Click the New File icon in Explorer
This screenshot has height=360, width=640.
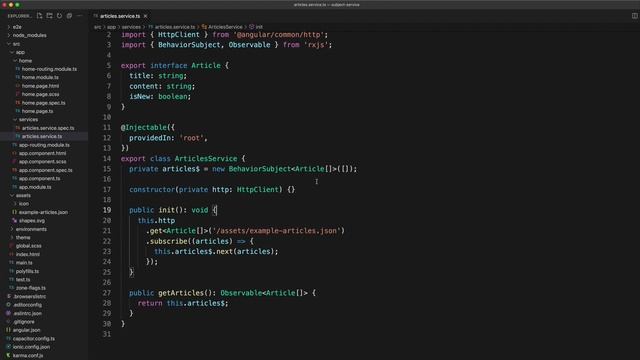(x=39, y=16)
